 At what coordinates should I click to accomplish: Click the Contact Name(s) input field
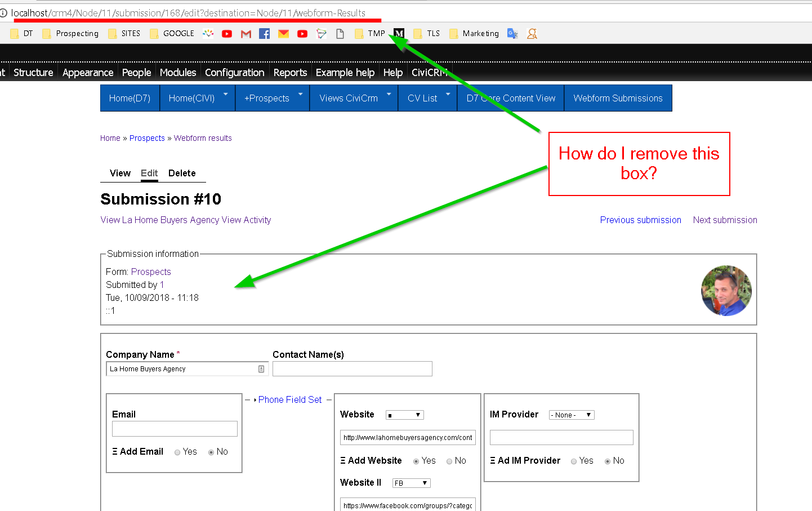(x=353, y=369)
